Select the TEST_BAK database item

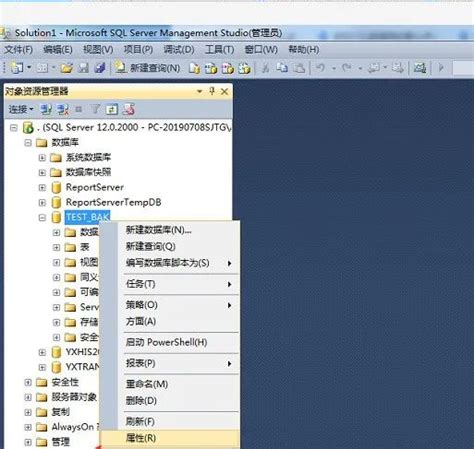[87, 217]
